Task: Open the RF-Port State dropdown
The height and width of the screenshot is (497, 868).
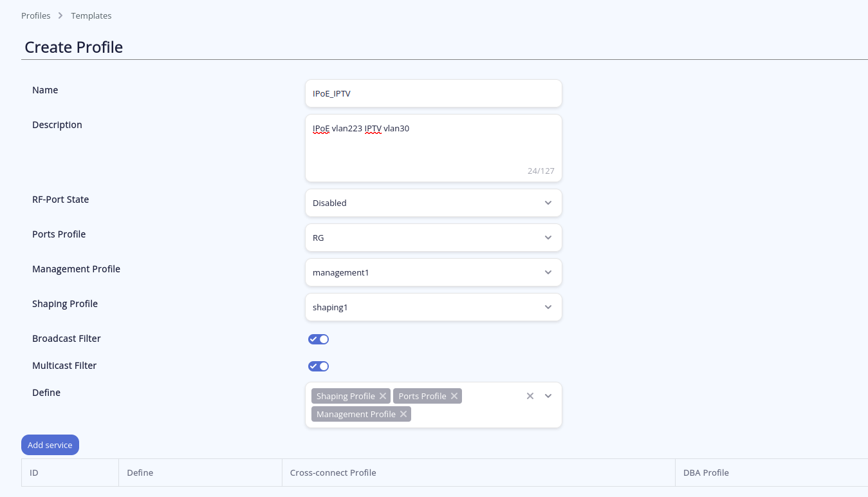Action: click(x=433, y=203)
